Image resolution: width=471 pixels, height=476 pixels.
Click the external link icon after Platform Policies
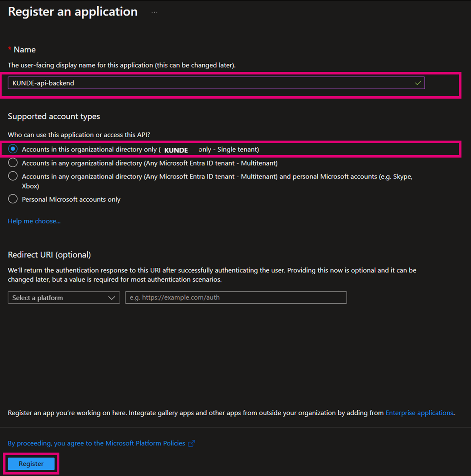click(191, 444)
